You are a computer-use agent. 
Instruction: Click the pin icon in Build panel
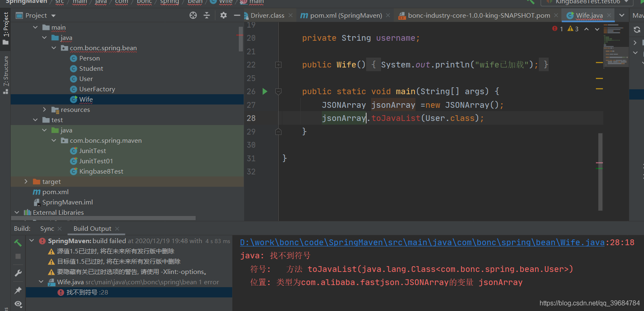(x=18, y=290)
